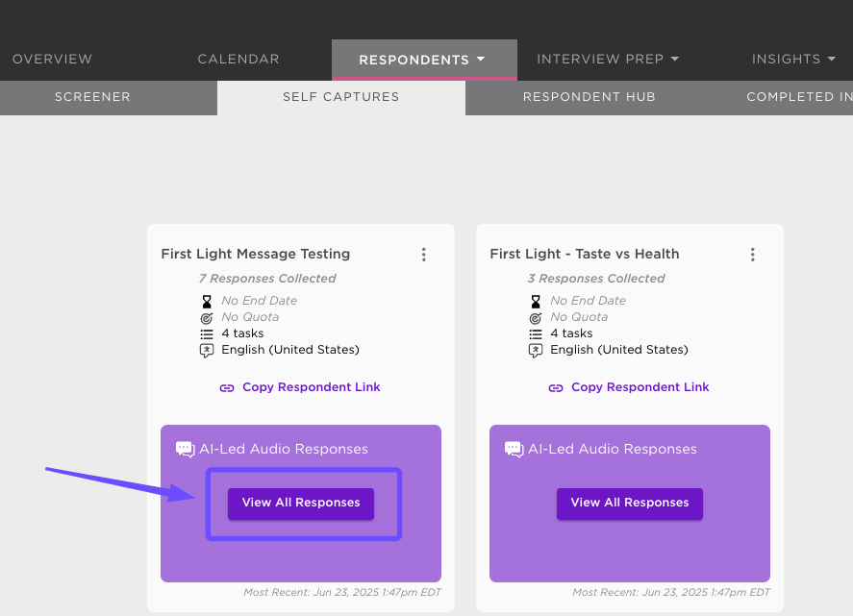Click hourglass icon on Message Testing card
The height and width of the screenshot is (616, 853).
coord(207,301)
